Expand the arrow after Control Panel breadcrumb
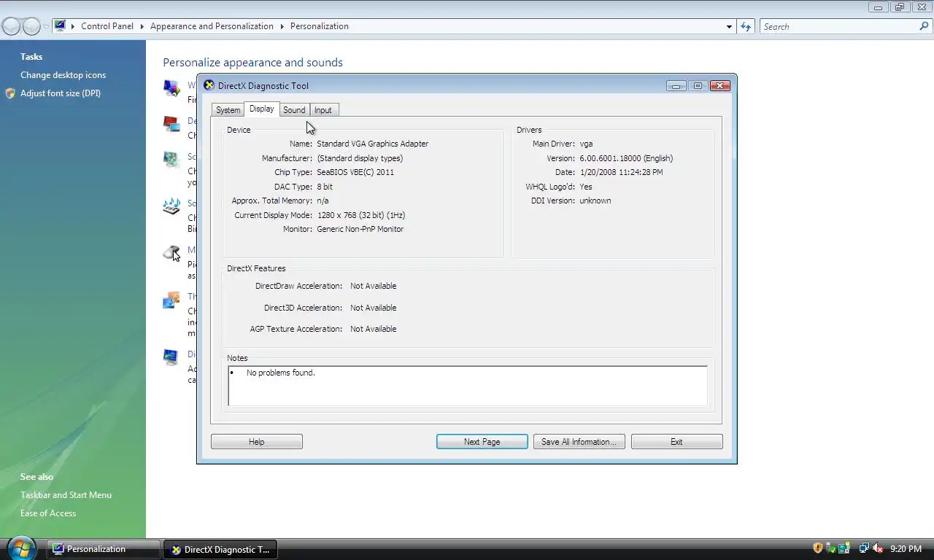 click(142, 26)
